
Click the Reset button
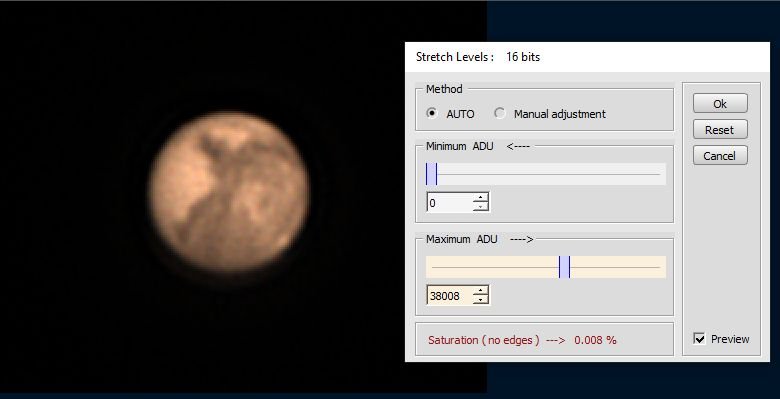[720, 130]
